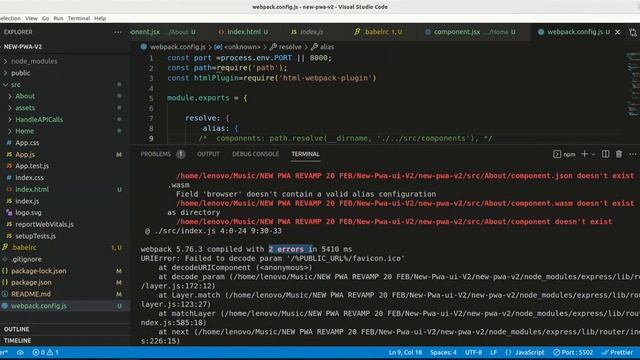Click errors and warnings count in status bar
Image resolution: width=640 pixels, height=360 pixels.
click(45, 352)
